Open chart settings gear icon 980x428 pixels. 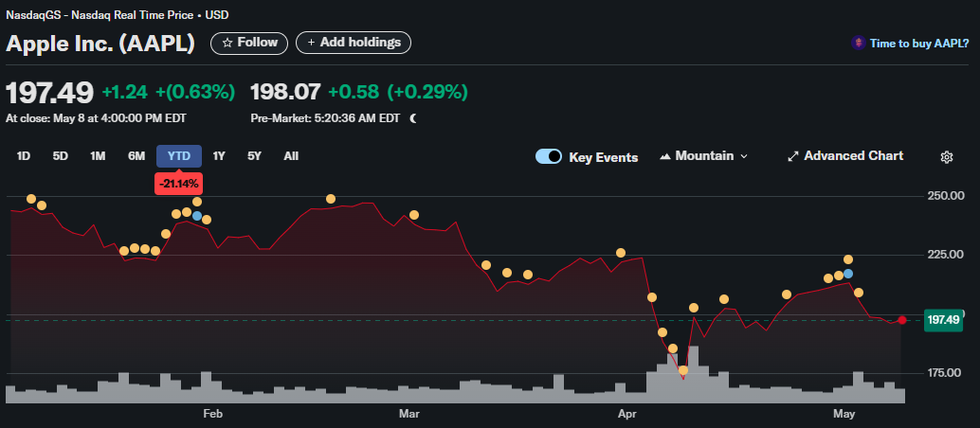point(946,157)
